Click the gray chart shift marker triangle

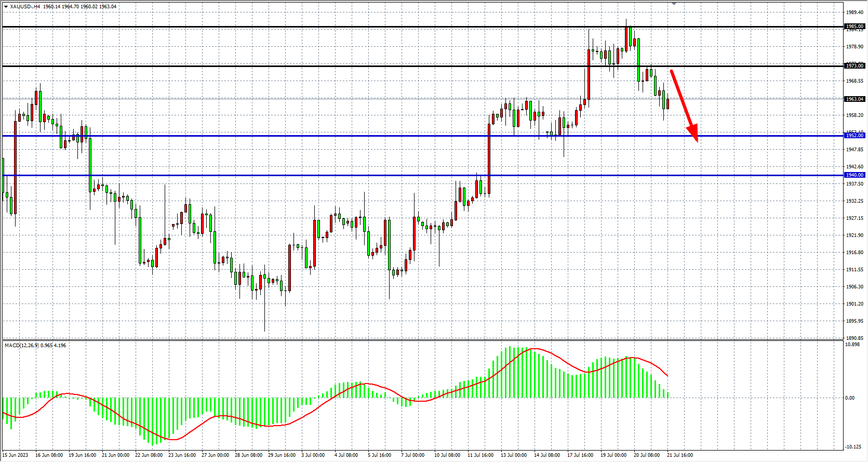[x=674, y=4]
